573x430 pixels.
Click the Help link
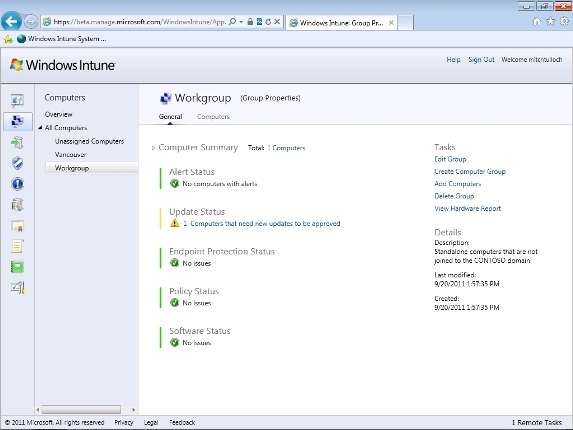[x=453, y=60]
